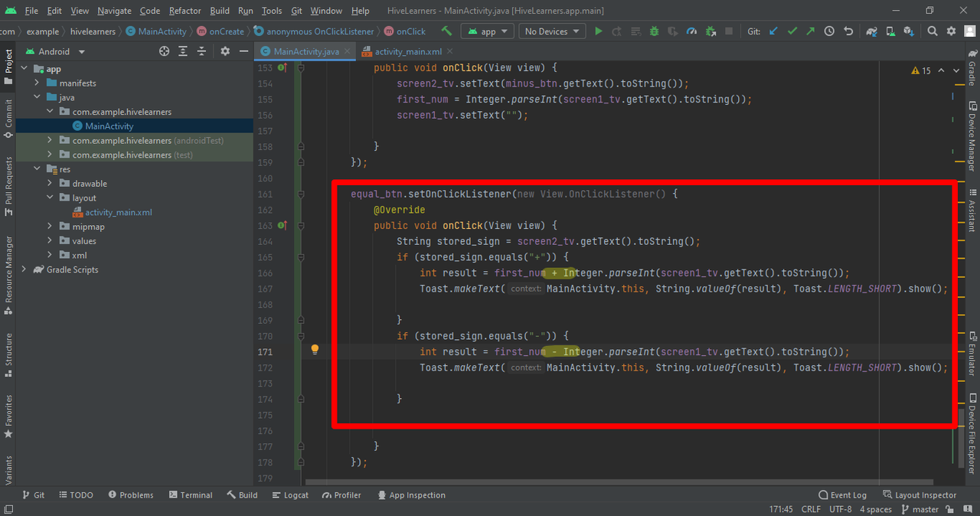Open the Problems tool window
The image size is (980, 516).
pyautogui.click(x=131, y=495)
